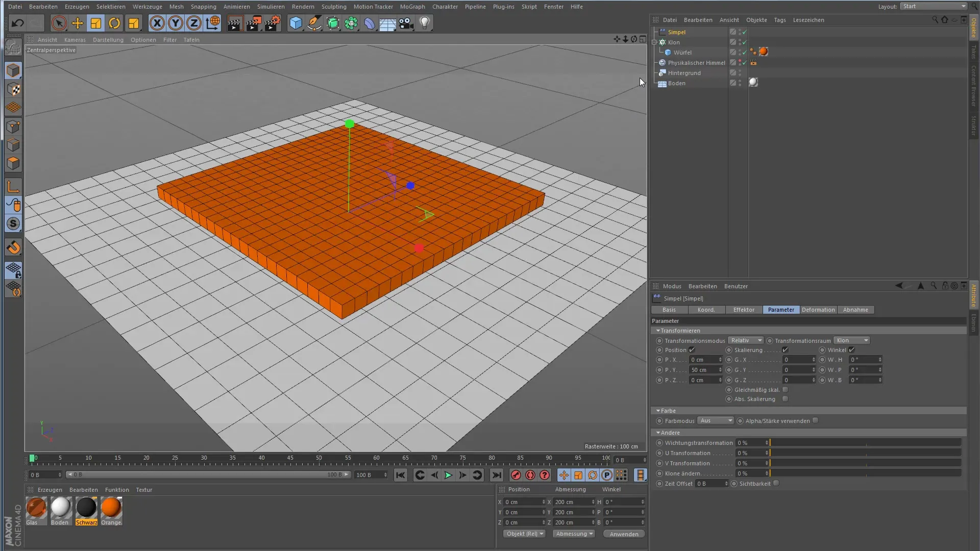Click the Undo arrow icon
Screen dimensions: 980x551
pyautogui.click(x=17, y=23)
